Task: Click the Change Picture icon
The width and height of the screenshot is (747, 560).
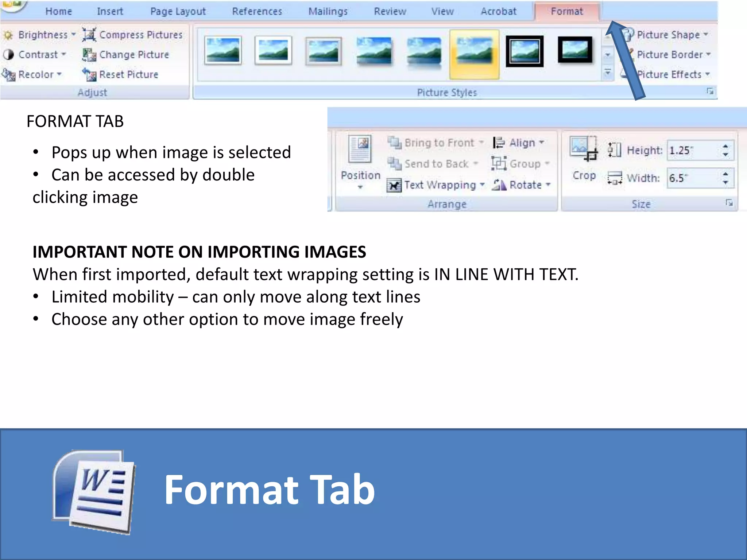Action: [89, 55]
